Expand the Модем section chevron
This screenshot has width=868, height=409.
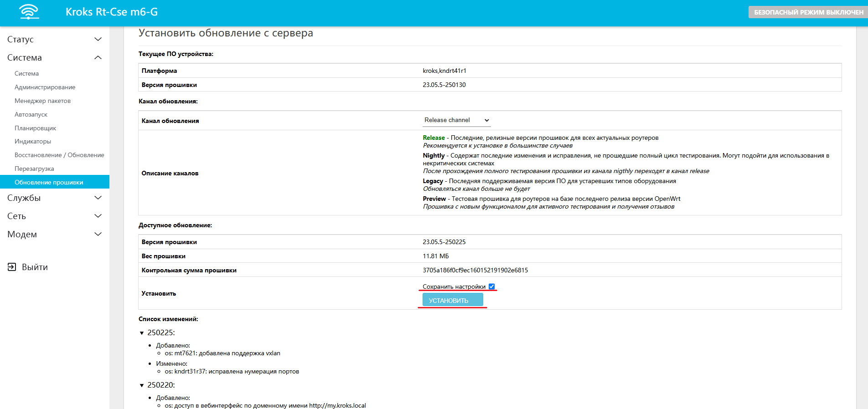[x=98, y=234]
